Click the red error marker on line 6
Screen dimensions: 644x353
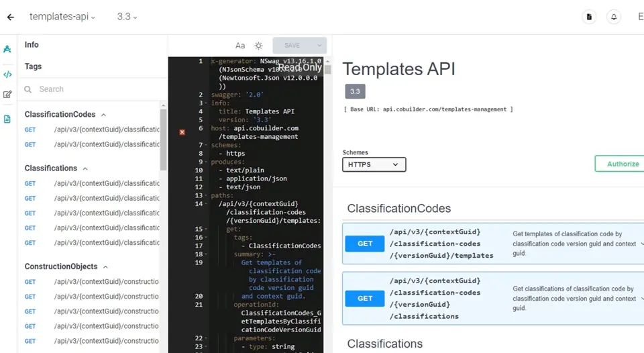point(182,132)
